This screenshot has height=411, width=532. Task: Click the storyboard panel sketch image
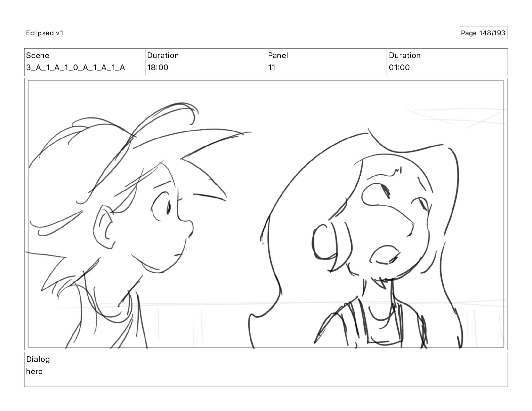point(266,214)
